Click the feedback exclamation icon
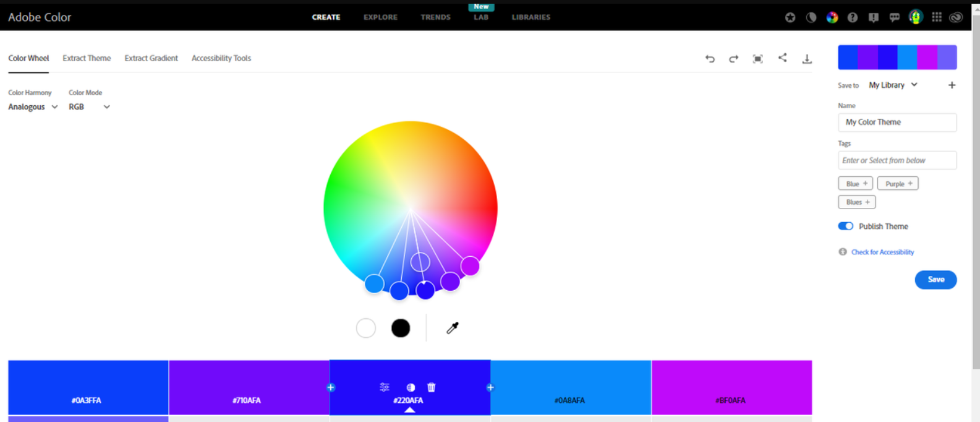980x422 pixels. pos(874,17)
